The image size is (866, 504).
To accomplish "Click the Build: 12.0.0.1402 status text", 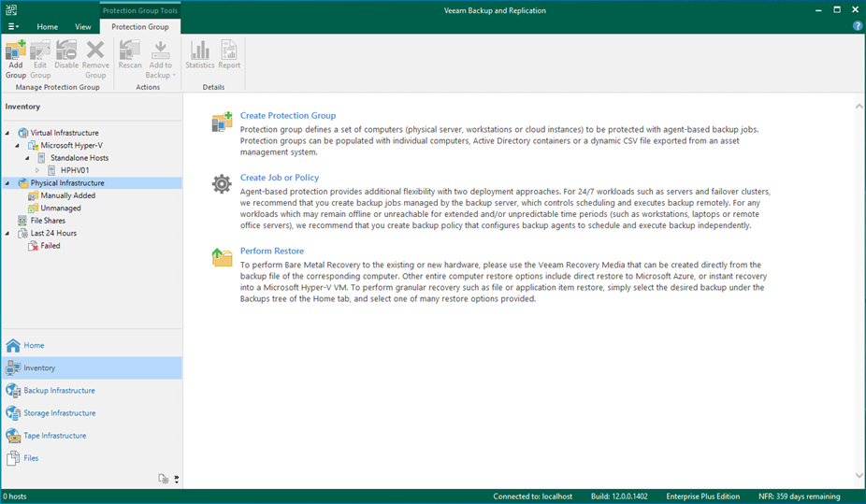I will [619, 497].
